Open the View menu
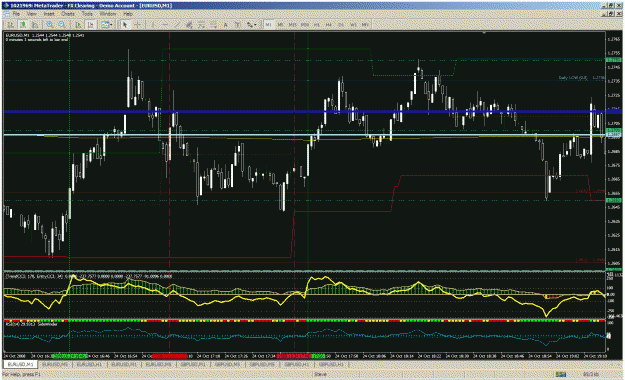Screen dimensions: 625x380 click(31, 14)
